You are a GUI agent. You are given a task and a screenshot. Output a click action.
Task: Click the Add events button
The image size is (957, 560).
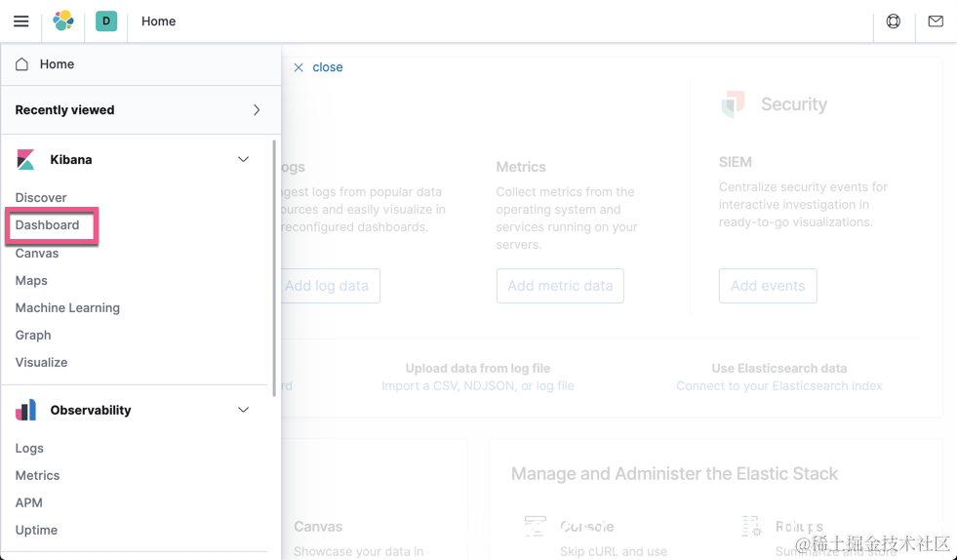point(768,286)
